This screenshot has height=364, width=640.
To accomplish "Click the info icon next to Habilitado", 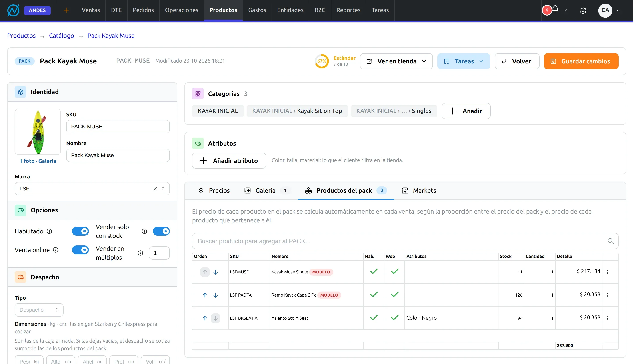I will click(x=50, y=231).
